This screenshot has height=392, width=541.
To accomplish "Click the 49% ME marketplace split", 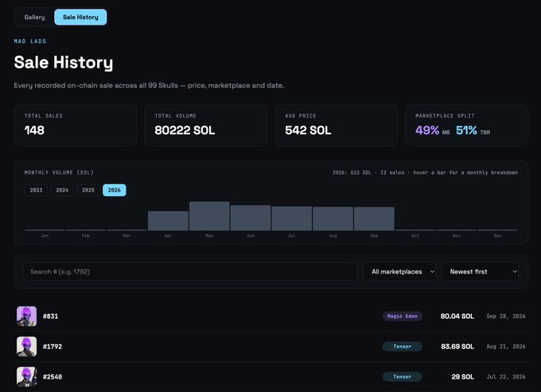I will pos(433,130).
